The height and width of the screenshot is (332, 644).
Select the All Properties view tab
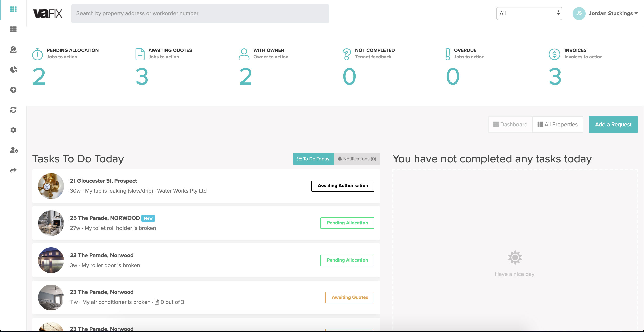click(557, 124)
